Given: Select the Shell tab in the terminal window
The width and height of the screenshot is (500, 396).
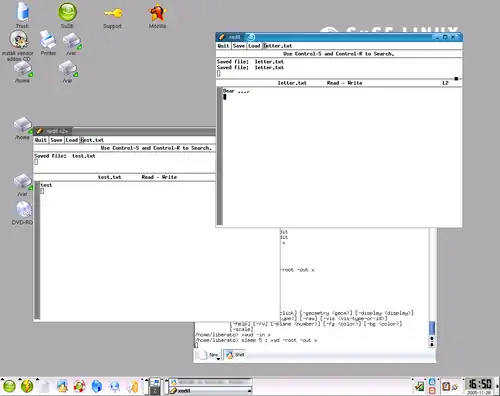Looking at the screenshot, I should [x=235, y=355].
